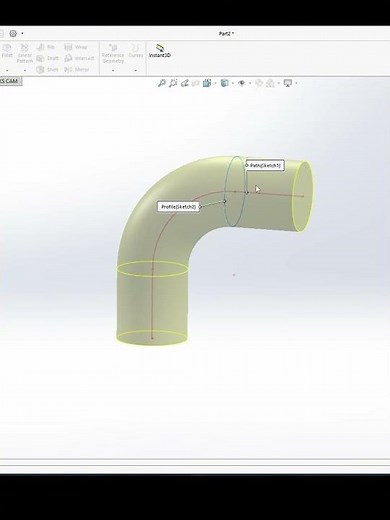Expand the Options gear dropdown arrow
This screenshot has height=520, width=390.
(22, 33)
